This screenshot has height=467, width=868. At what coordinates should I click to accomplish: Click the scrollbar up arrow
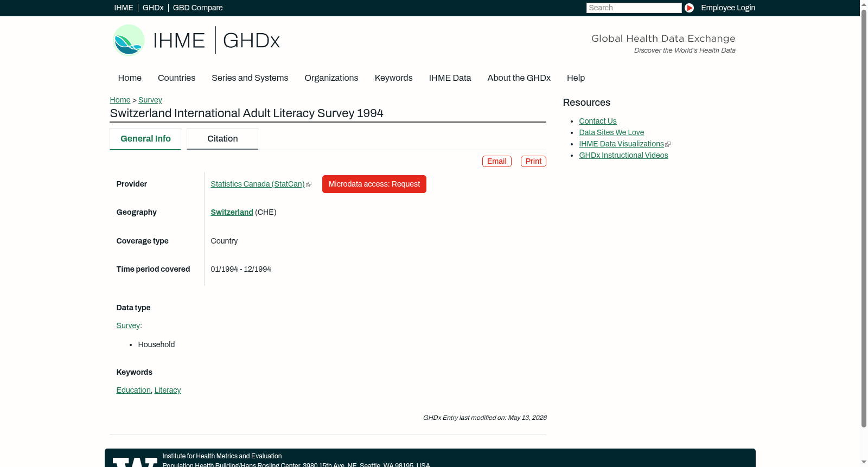click(864, 4)
